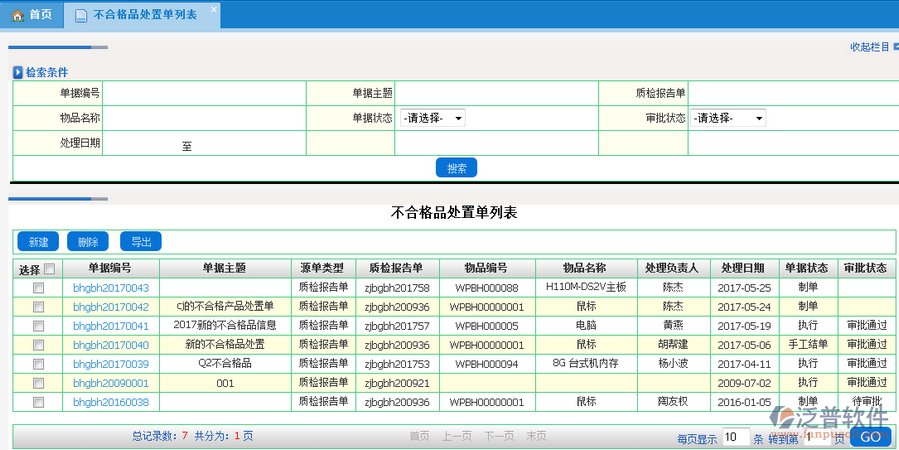The image size is (899, 450).
Task: Check the row for bhgbh20170043
Action: tap(39, 288)
